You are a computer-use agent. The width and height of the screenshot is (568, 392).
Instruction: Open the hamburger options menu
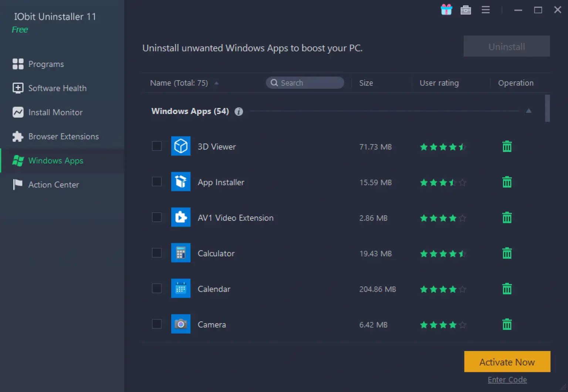[486, 10]
